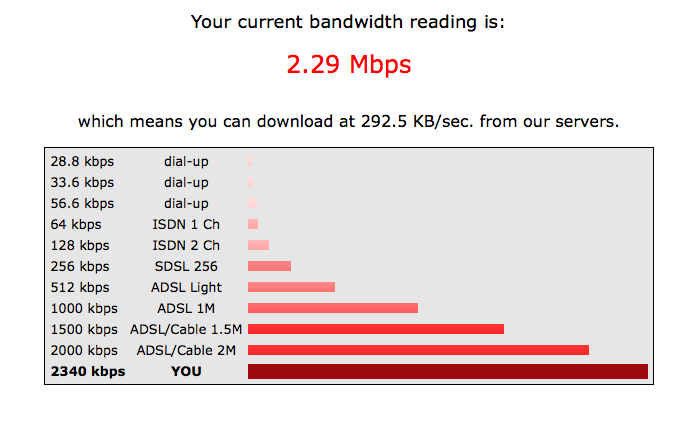Click the ADSL 1M speed bar
Screen dimensions: 686x425
(x=332, y=308)
